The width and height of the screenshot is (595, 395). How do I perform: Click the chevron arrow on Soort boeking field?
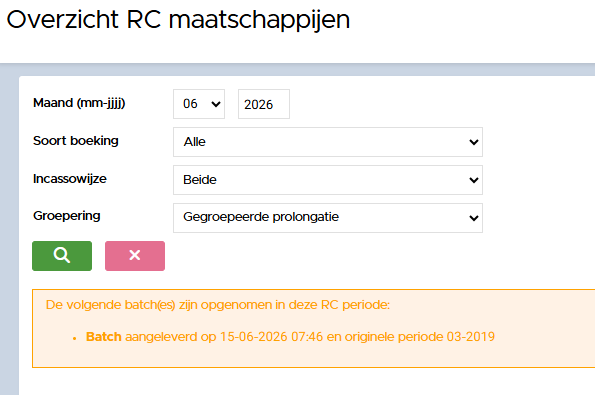(x=473, y=142)
